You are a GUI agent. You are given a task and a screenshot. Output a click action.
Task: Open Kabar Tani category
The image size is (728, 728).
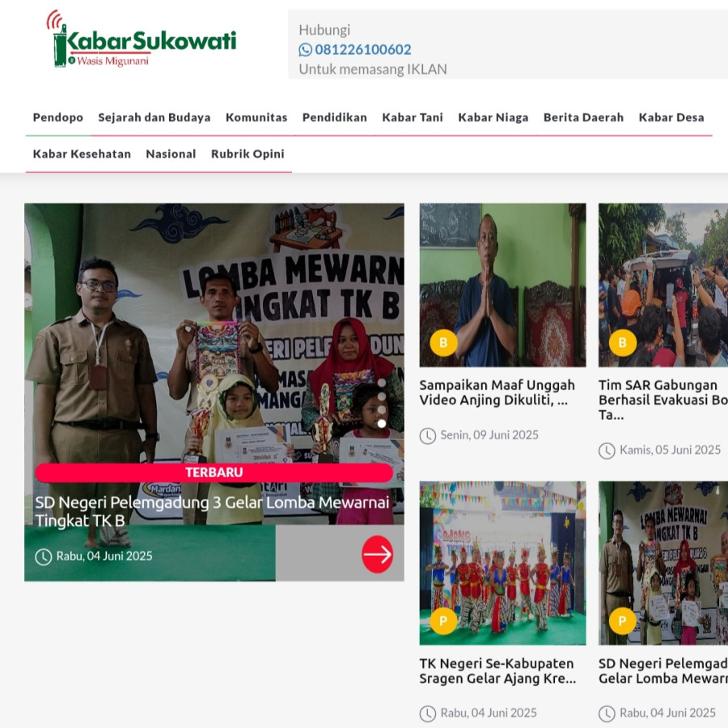coord(413,117)
